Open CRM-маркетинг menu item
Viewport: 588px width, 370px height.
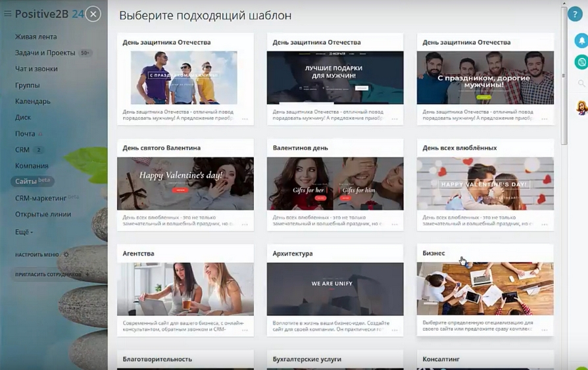[41, 198]
